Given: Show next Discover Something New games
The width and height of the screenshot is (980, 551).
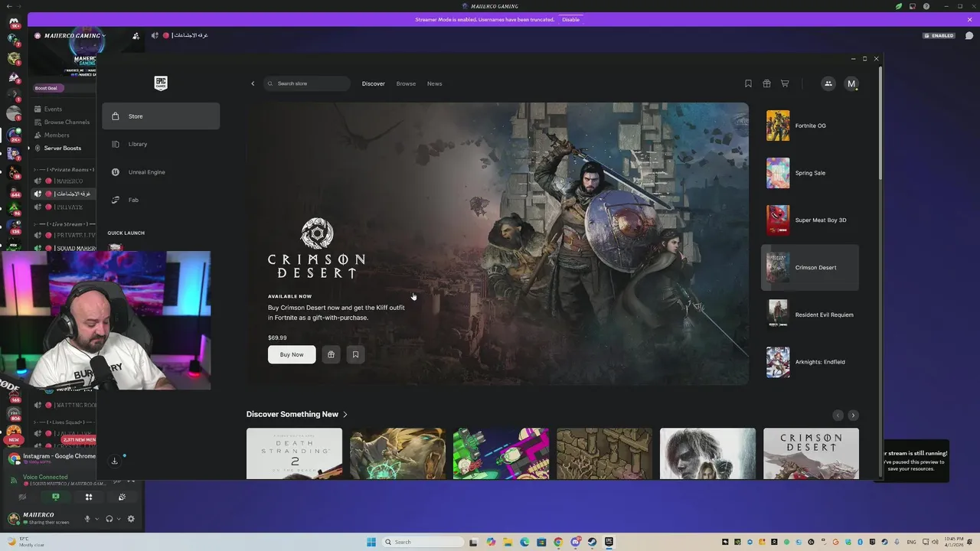Looking at the screenshot, I should tap(853, 415).
